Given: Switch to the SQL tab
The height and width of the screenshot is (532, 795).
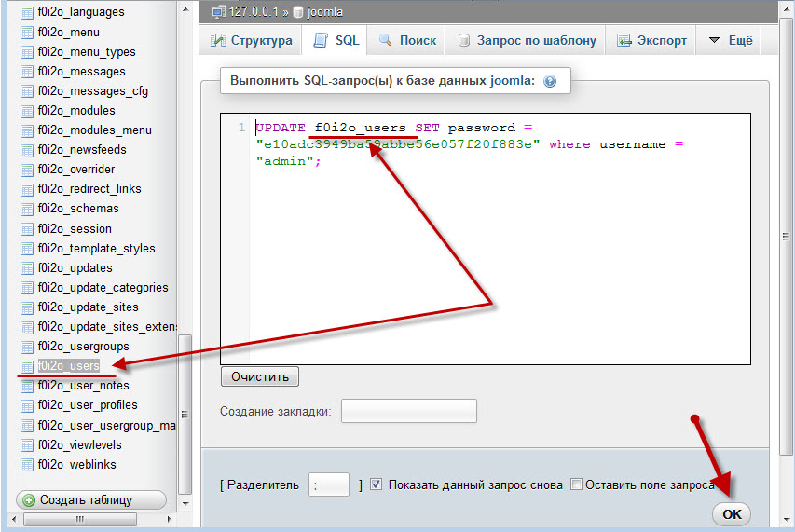Looking at the screenshot, I should click(x=336, y=41).
